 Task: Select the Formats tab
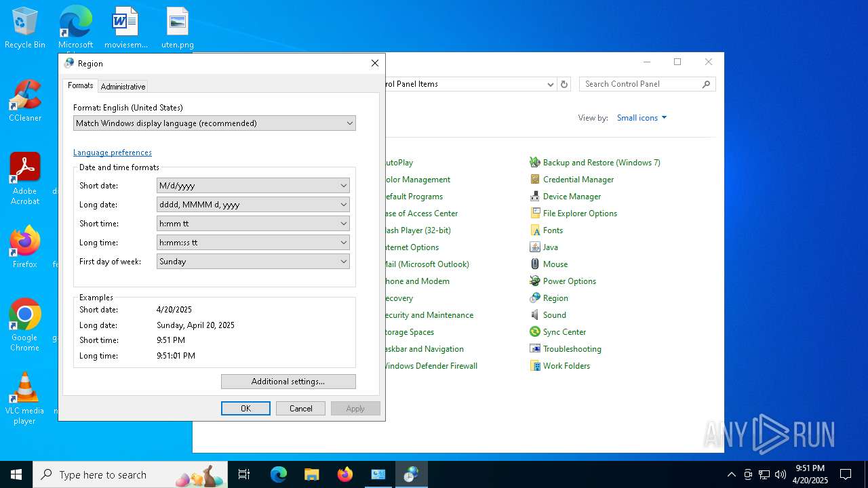(x=80, y=85)
